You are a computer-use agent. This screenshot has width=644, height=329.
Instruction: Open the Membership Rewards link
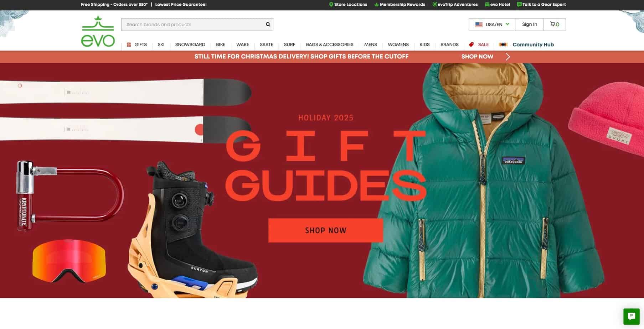click(x=402, y=5)
